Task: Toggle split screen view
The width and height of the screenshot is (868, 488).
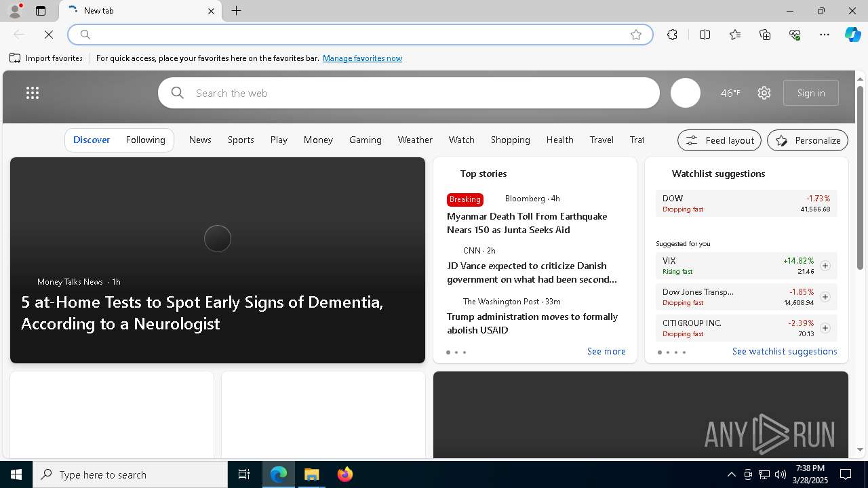Action: point(705,35)
